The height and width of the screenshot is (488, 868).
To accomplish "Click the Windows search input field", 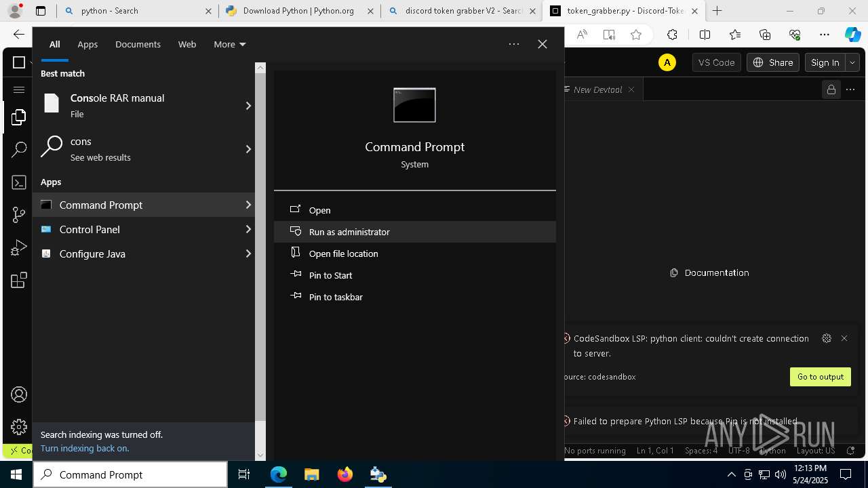I will [x=130, y=474].
